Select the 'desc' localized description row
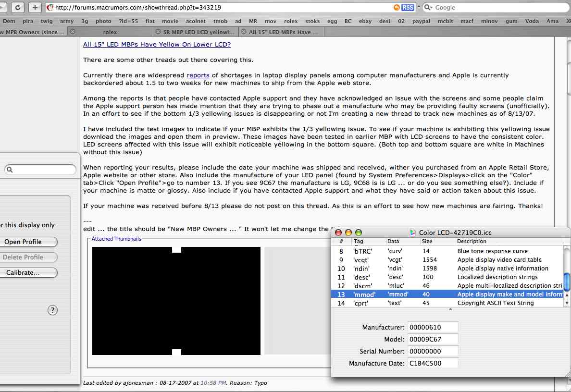Viewport: 571px width, 392px height. pos(447,277)
